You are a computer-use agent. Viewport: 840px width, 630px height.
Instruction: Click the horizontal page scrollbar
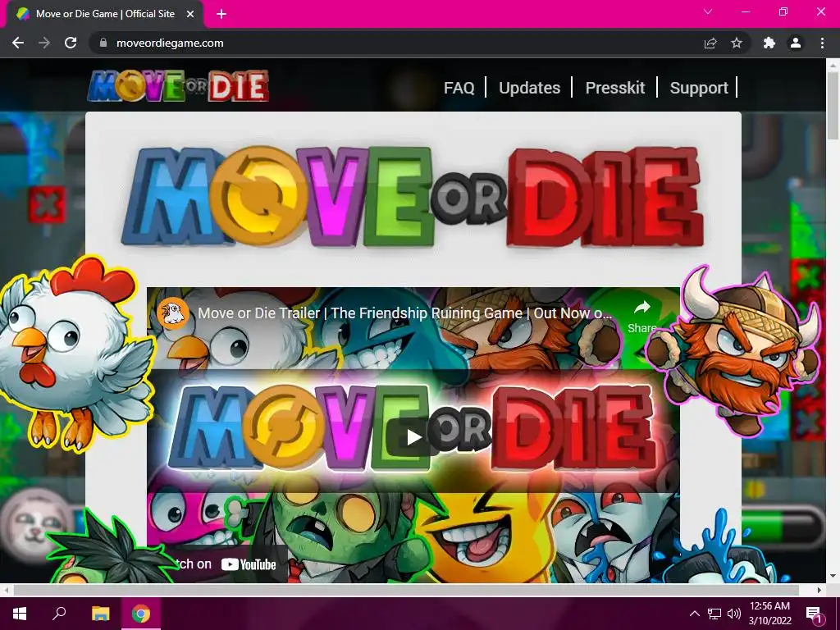tap(406, 590)
